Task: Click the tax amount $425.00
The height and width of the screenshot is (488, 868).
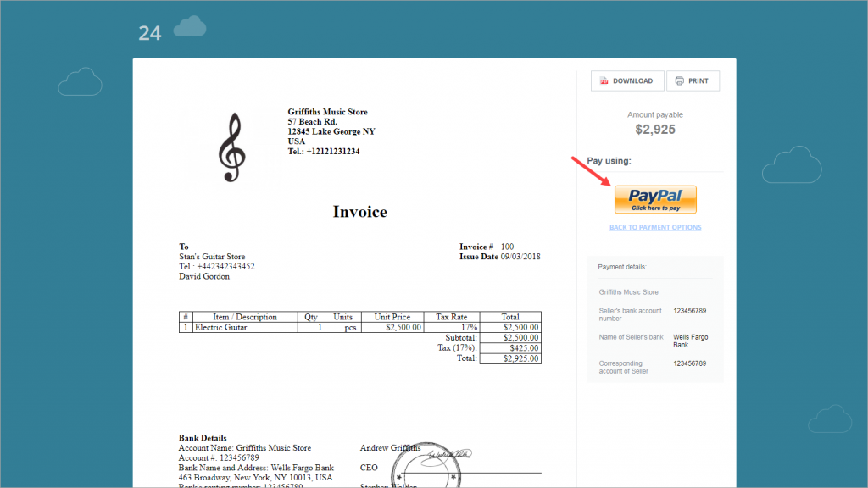Action: (x=510, y=348)
